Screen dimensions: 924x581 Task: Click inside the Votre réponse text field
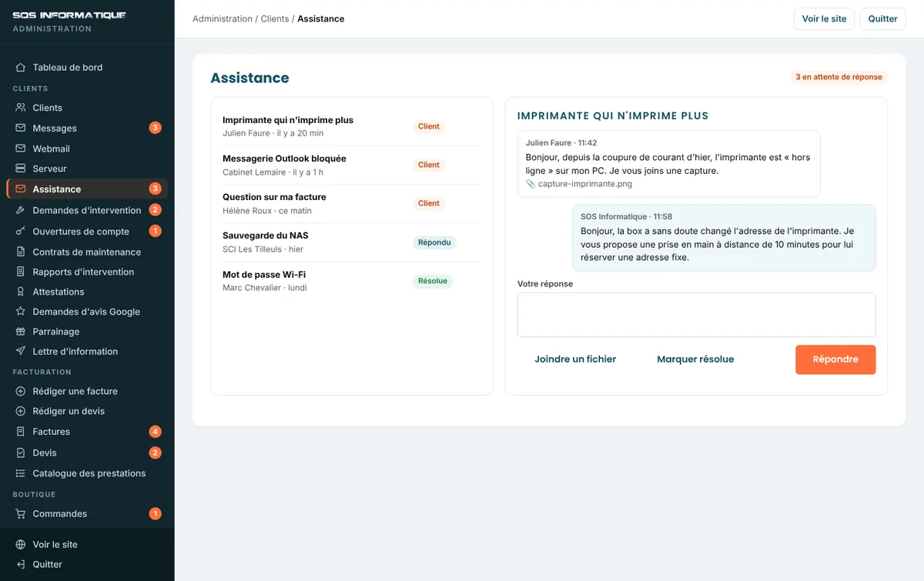(696, 315)
